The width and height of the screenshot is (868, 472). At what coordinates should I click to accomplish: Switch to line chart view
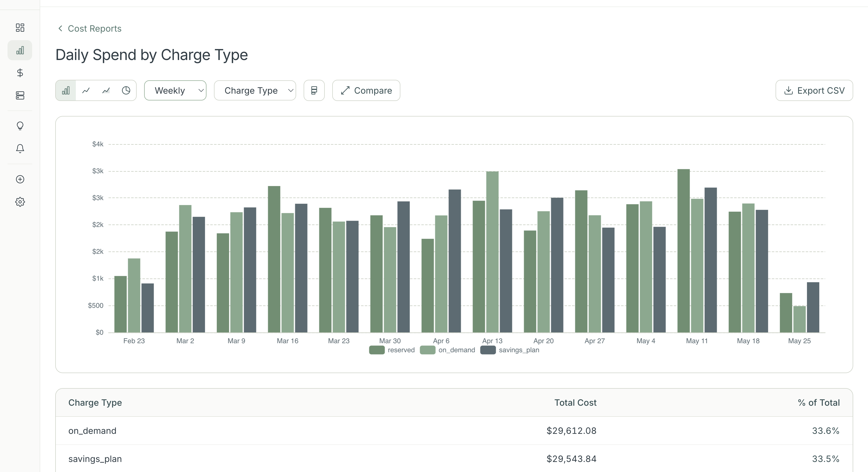coord(86,90)
